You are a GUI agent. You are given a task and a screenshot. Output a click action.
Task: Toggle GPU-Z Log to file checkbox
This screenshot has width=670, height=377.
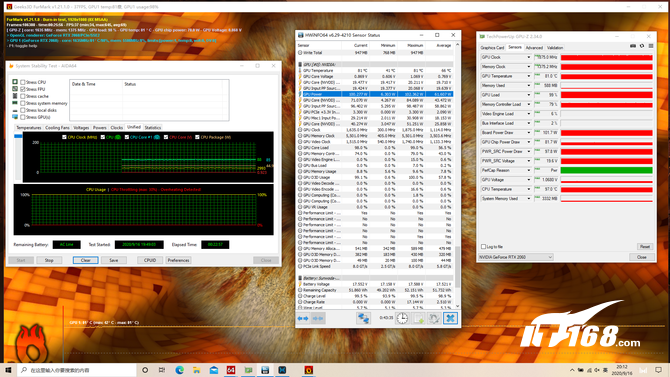coord(483,247)
